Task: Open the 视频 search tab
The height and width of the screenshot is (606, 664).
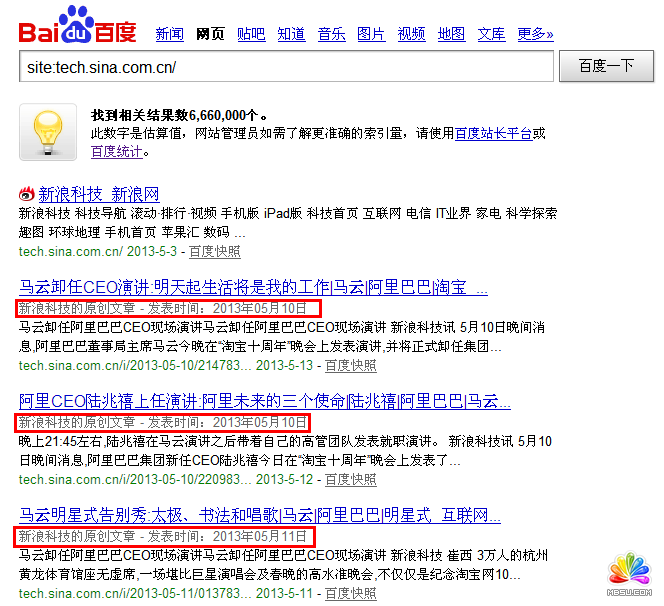Action: [411, 34]
